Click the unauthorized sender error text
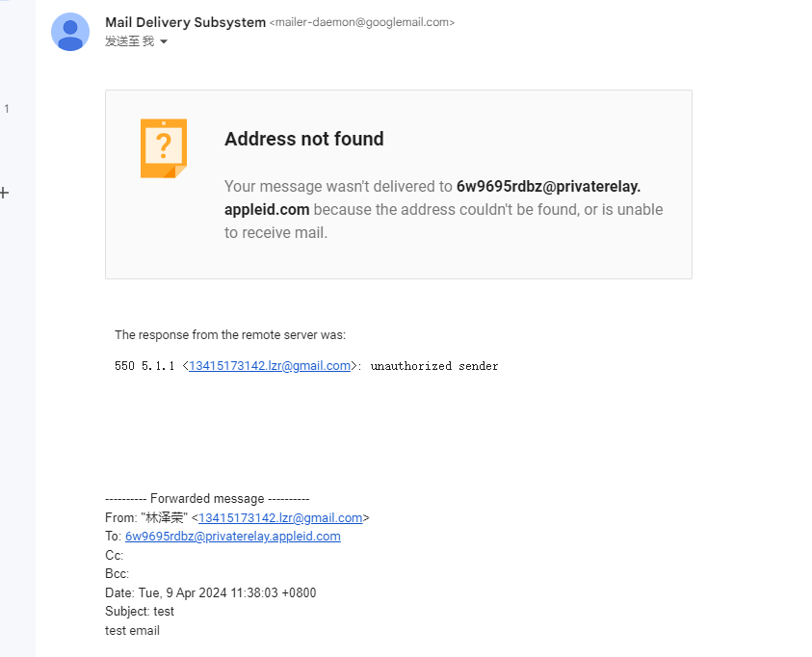Image resolution: width=812 pixels, height=657 pixels. click(434, 366)
